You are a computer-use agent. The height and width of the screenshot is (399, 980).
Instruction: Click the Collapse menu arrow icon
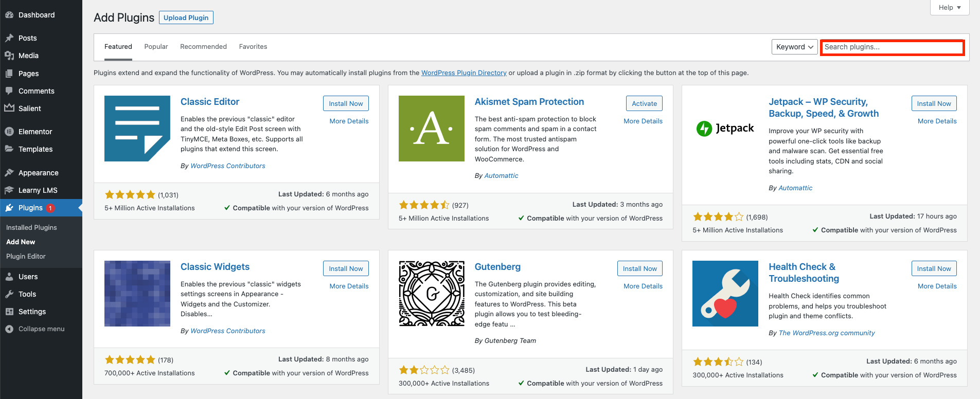click(9, 329)
